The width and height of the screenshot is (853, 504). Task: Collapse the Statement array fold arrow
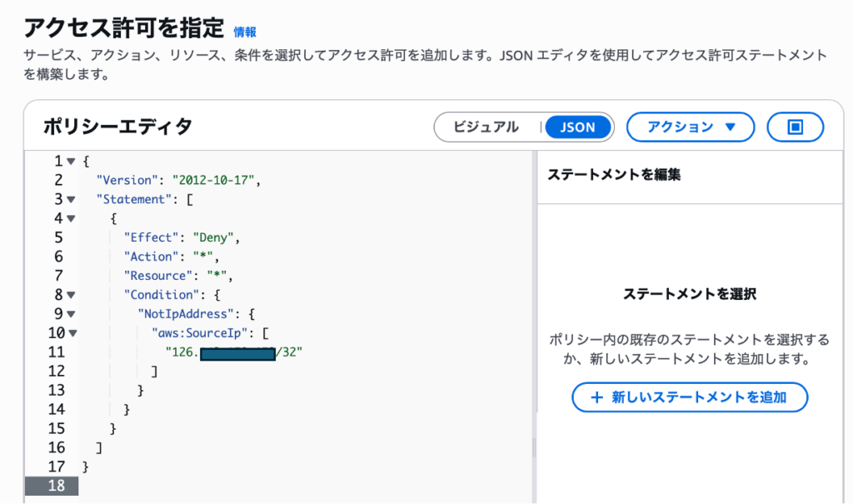pyautogui.click(x=71, y=199)
